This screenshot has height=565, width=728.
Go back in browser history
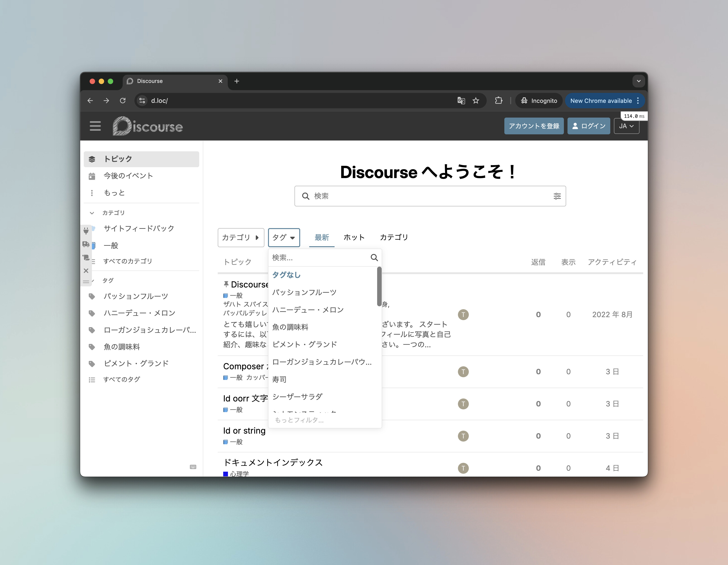(90, 100)
